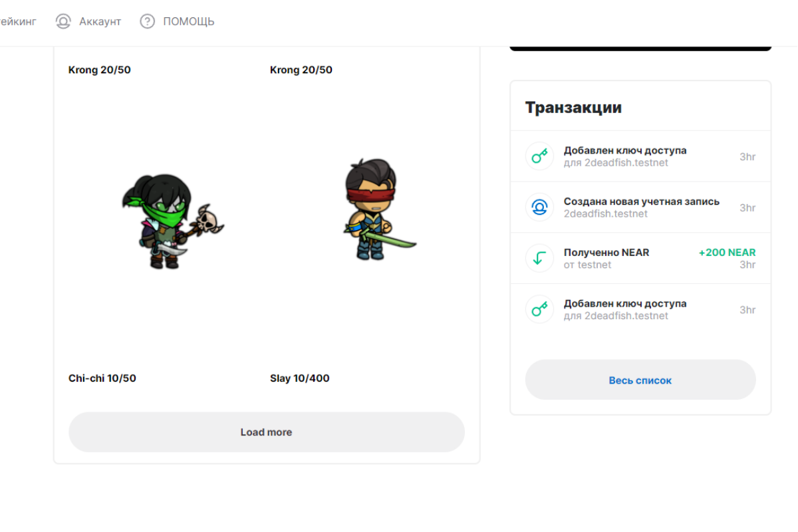The image size is (798, 532).
Task: Click the bottom access key icon
Action: tap(539, 310)
